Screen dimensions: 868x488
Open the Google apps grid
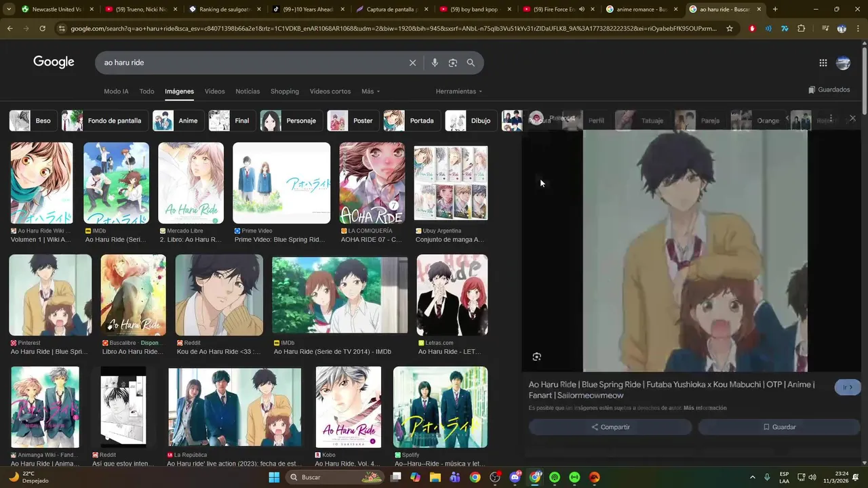click(x=823, y=62)
